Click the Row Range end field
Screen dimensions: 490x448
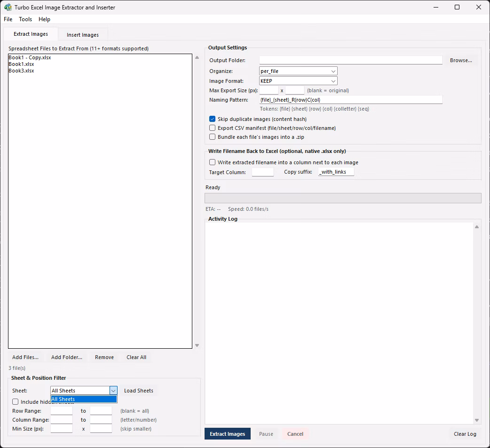(x=101, y=410)
